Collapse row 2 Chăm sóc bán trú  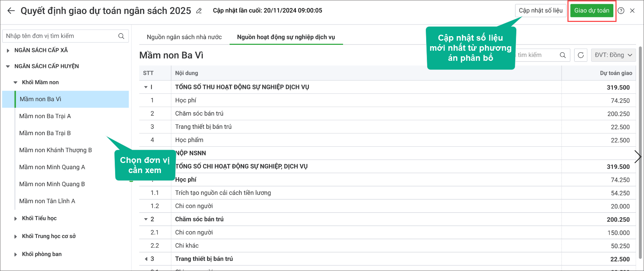pyautogui.click(x=146, y=219)
